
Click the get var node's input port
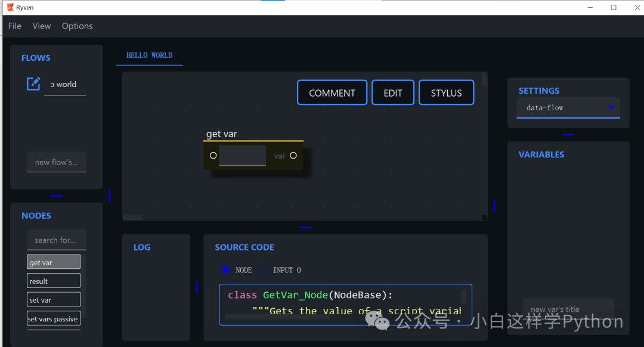[x=213, y=155]
